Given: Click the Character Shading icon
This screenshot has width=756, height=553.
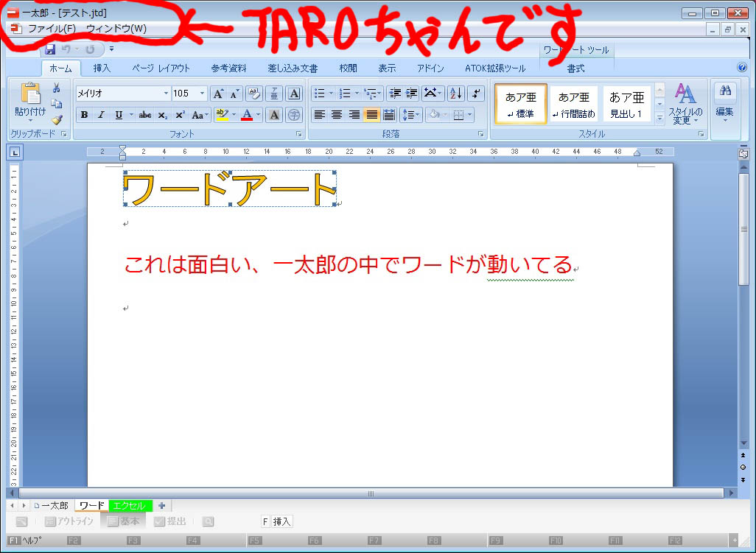Looking at the screenshot, I should [274, 115].
